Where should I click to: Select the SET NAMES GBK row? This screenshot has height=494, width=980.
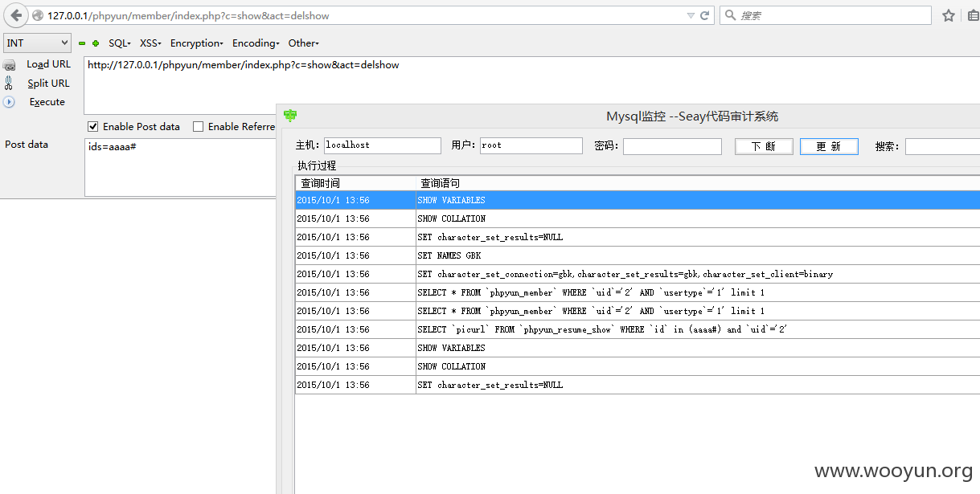638,255
